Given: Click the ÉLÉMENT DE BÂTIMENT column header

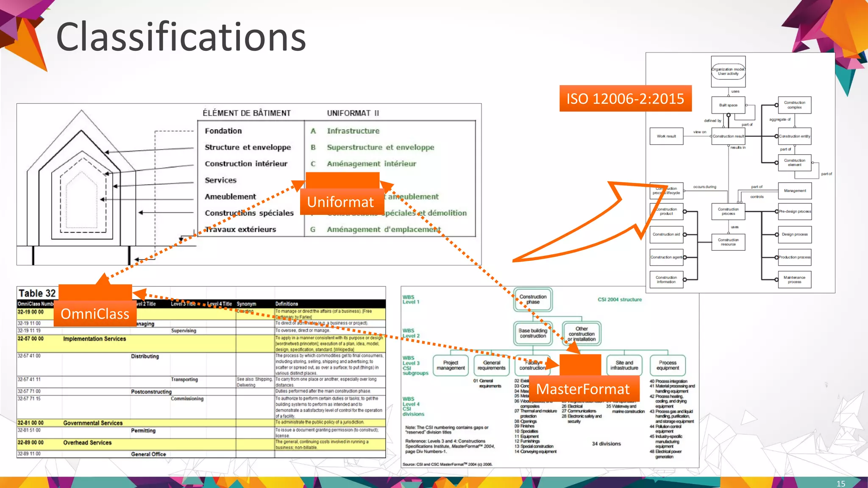Looking at the screenshot, I should point(247,113).
